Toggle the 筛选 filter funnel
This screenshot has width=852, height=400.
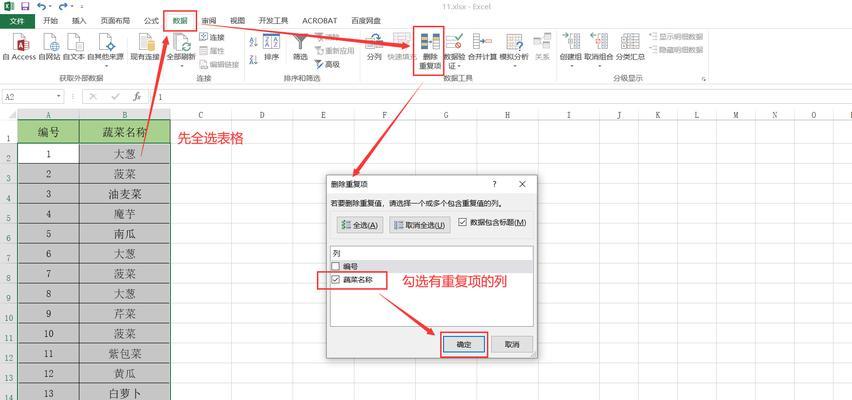click(300, 47)
